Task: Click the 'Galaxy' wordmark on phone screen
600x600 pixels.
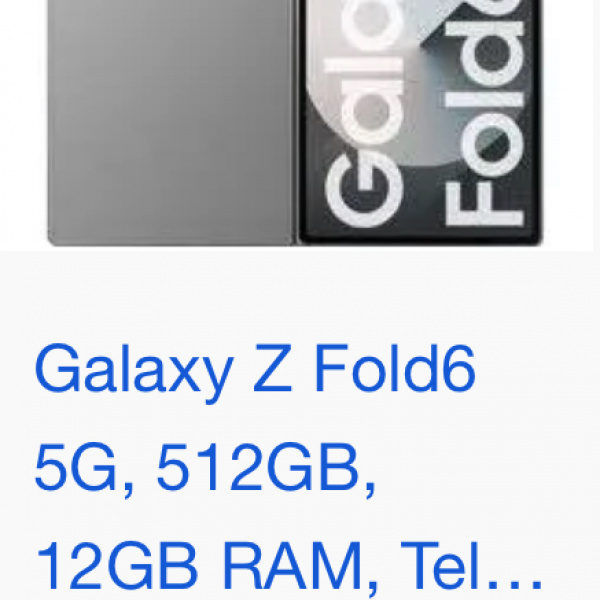Action: pos(364,115)
